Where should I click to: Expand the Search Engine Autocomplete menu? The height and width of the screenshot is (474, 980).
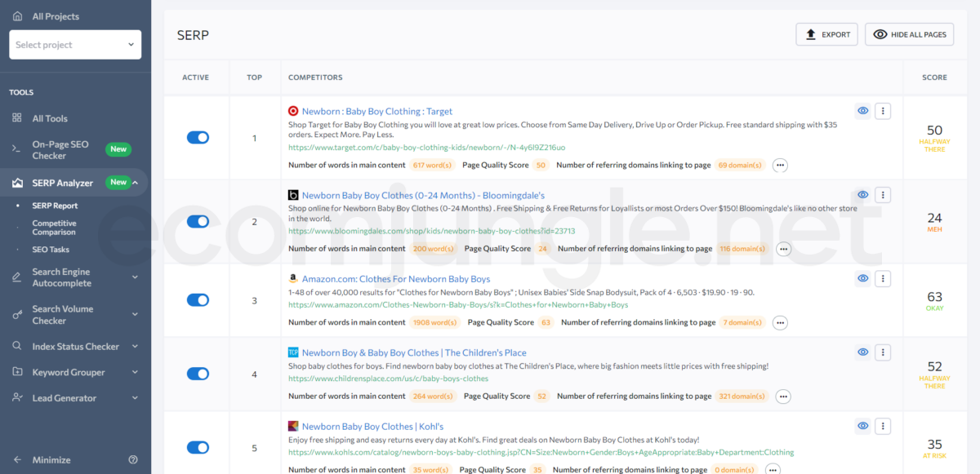(x=135, y=277)
